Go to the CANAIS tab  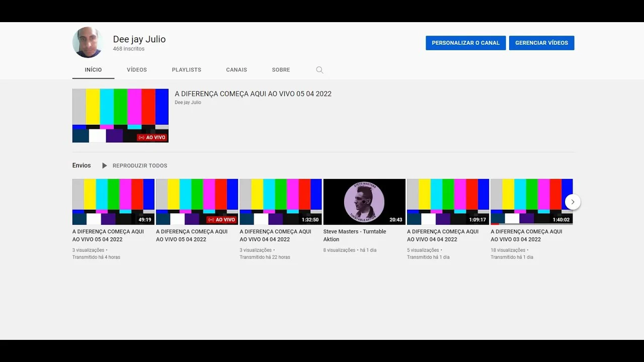(236, 70)
